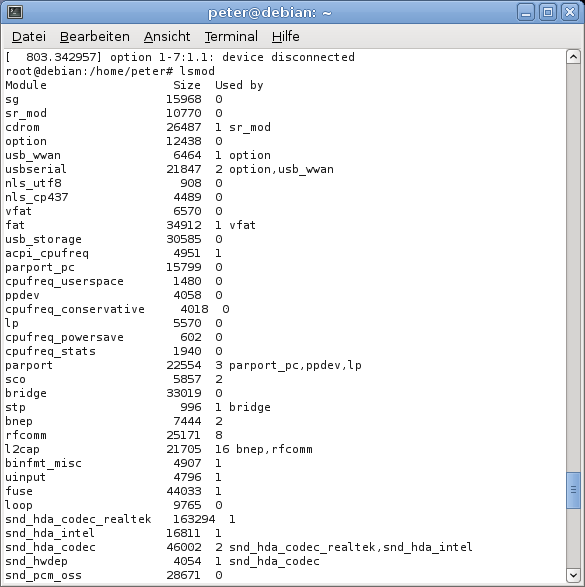Click the terminal icon in title bar
Viewport: 585px width, 587px height.
point(15,12)
